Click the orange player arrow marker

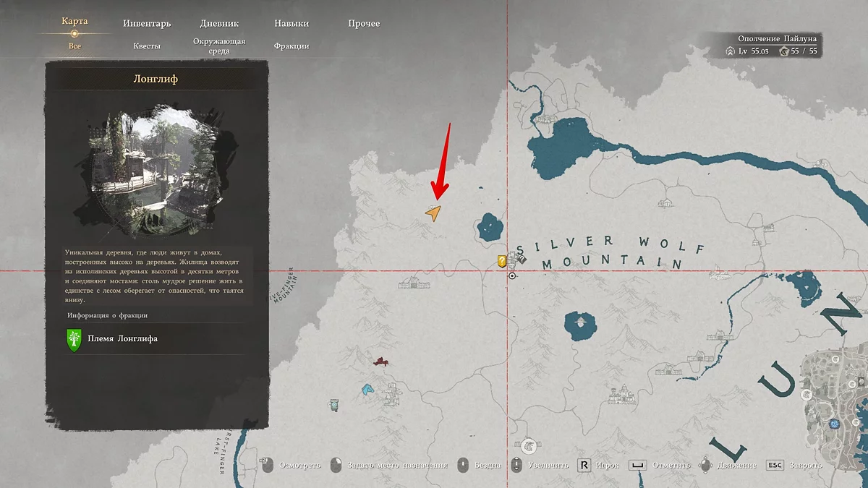[433, 213]
